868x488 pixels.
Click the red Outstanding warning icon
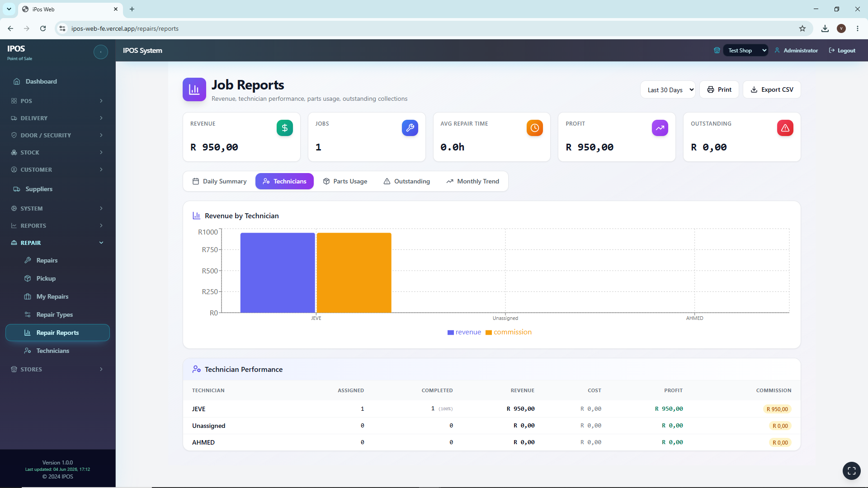tap(785, 128)
